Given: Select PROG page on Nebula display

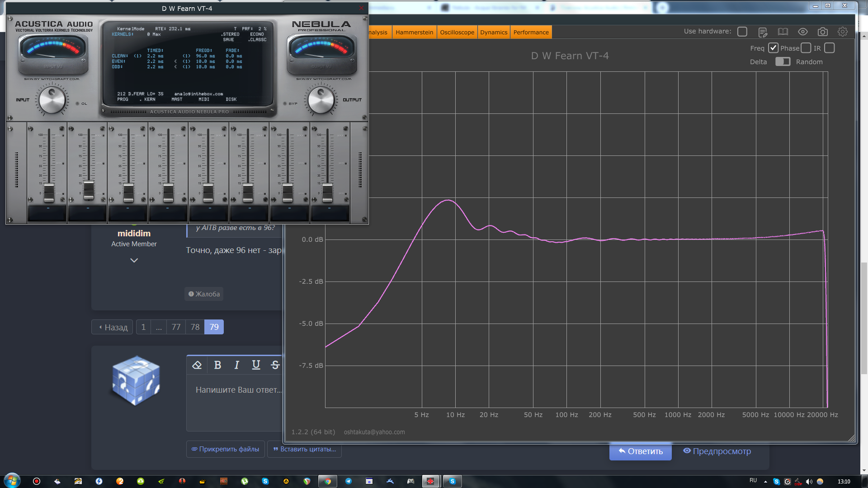Looking at the screenshot, I should [123, 99].
